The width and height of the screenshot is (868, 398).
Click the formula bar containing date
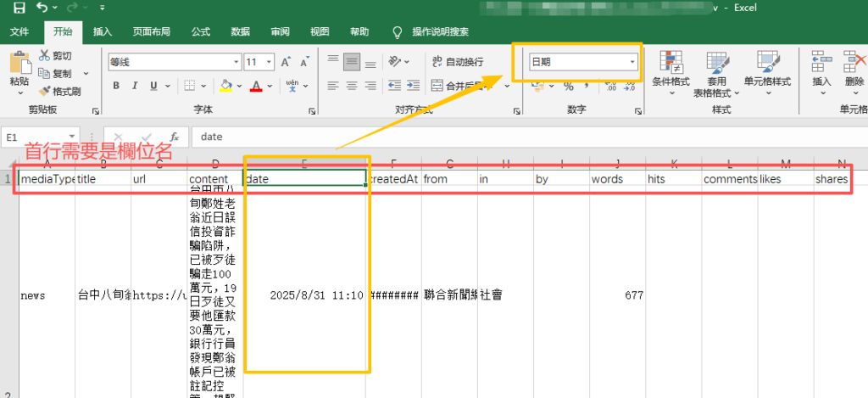coord(509,137)
